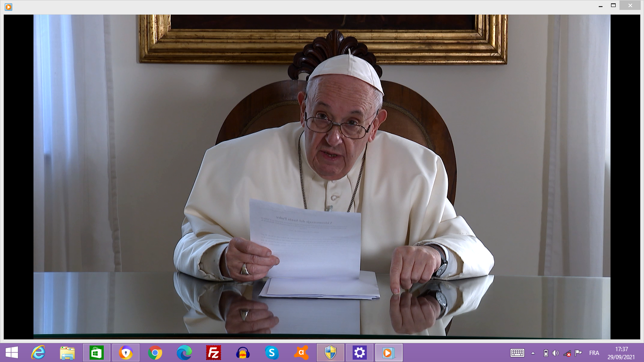
Task: Open Microsoft Edge from the taskbar
Action: click(x=184, y=353)
